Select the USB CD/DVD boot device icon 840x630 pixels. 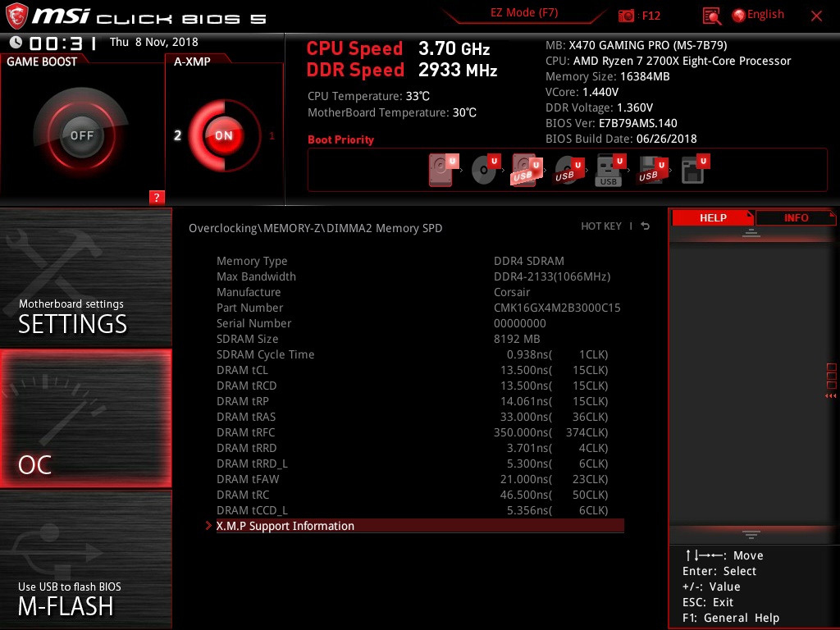pyautogui.click(x=568, y=171)
